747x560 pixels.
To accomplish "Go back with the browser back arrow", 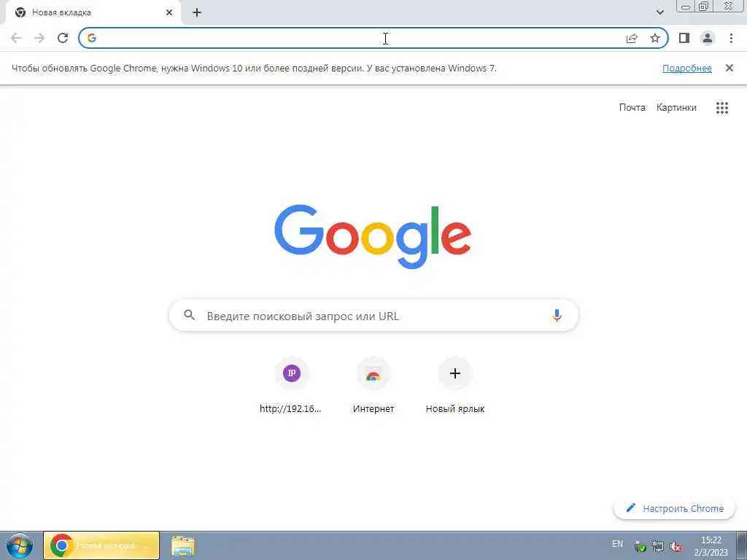I will (x=16, y=38).
